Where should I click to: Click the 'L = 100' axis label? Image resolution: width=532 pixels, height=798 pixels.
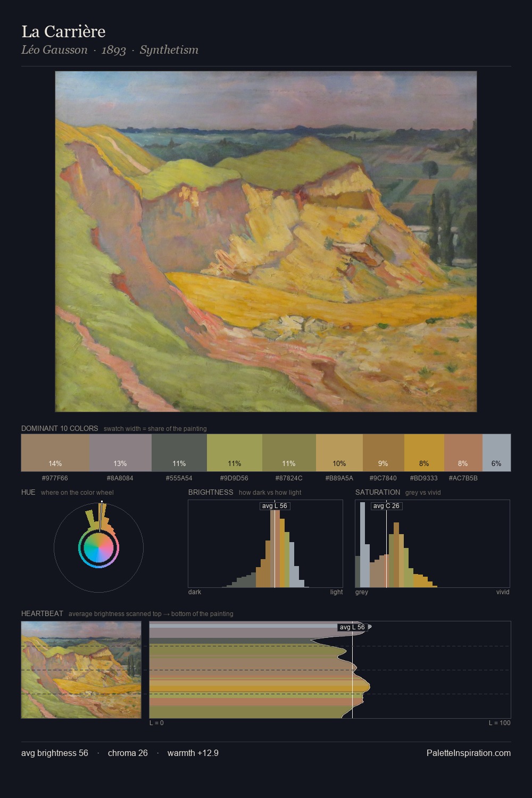tap(500, 723)
